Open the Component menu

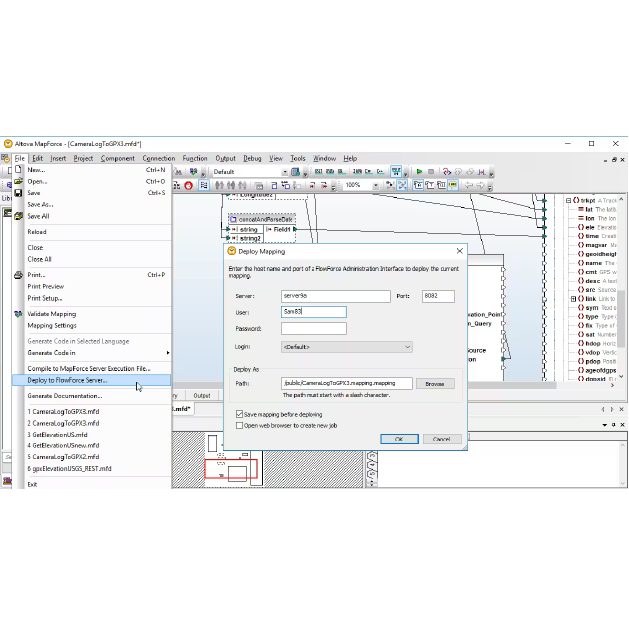(118, 158)
